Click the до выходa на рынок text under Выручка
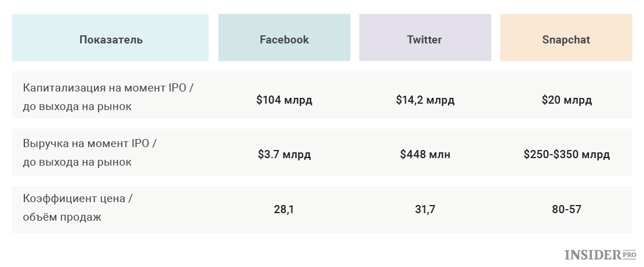The width and height of the screenshot is (644, 267). 77,162
